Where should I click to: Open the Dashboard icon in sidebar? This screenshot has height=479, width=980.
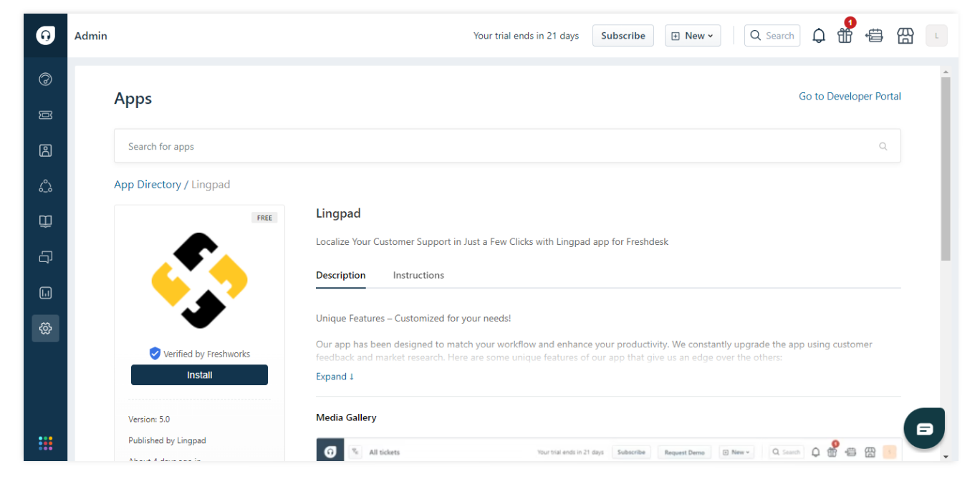pyautogui.click(x=45, y=79)
